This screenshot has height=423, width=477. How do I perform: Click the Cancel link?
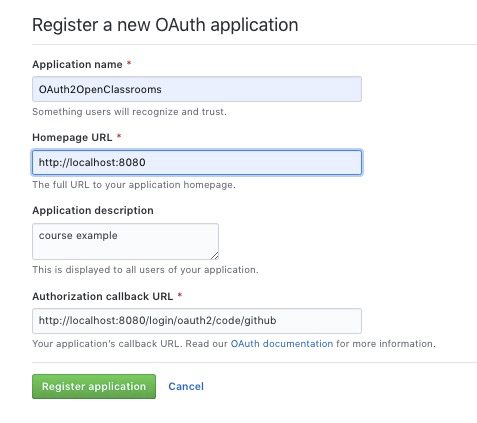click(186, 386)
